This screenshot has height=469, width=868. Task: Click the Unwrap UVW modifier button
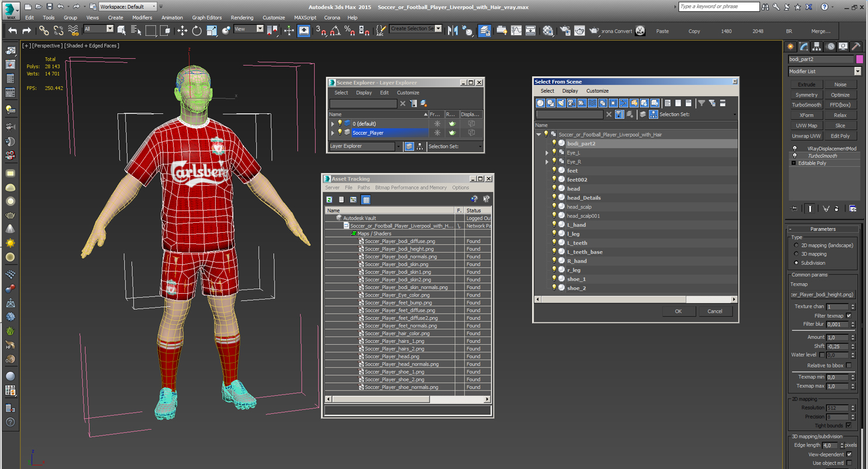pos(806,136)
